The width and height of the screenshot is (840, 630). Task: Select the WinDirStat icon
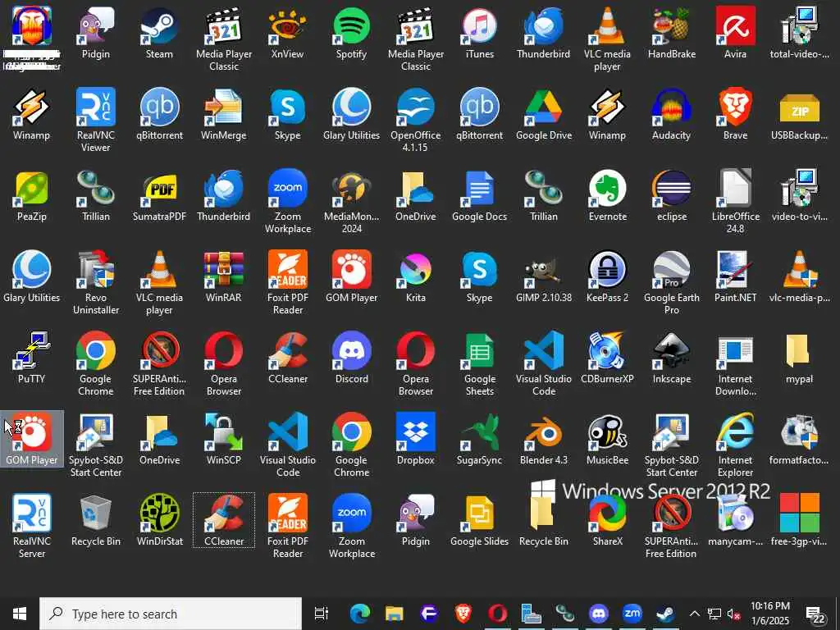click(x=159, y=521)
